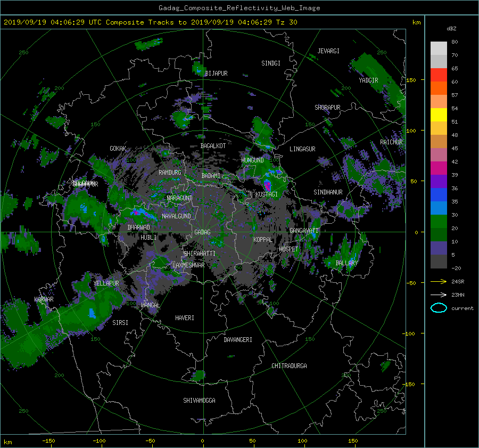Click the HANGAL city label
Image resolution: width=479 pixels, height=448 pixels.
tap(150, 305)
